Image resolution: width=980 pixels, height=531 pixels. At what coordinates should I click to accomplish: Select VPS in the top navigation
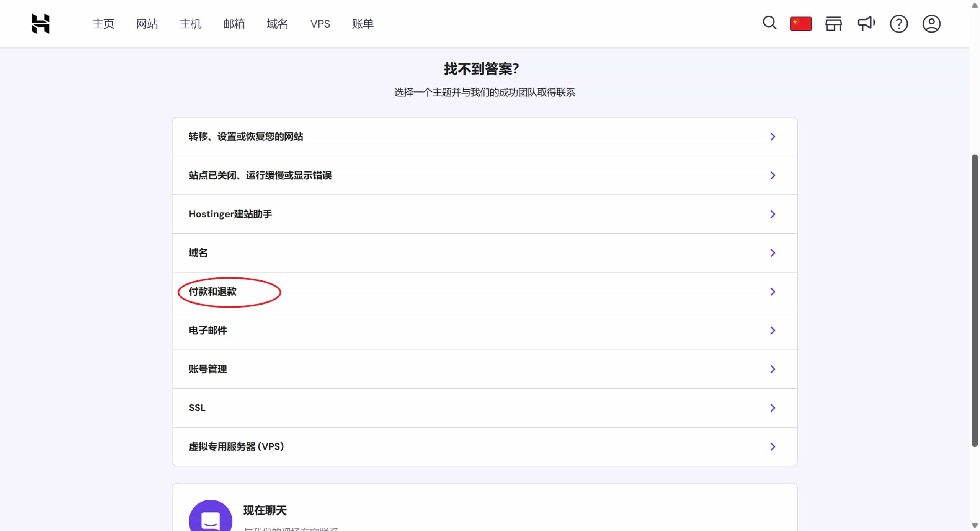click(x=320, y=24)
